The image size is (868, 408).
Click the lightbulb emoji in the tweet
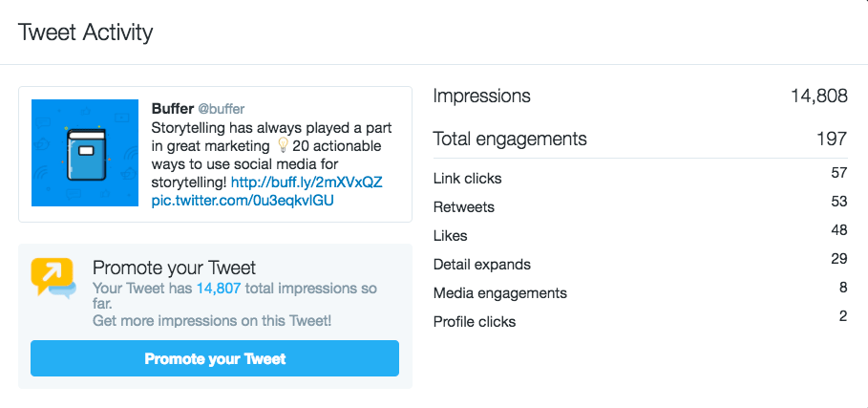tap(282, 145)
